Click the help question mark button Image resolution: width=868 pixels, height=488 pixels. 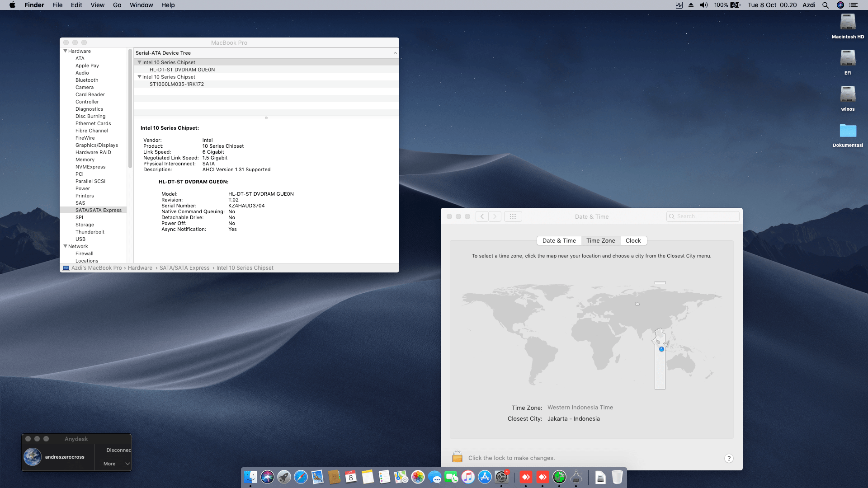click(x=728, y=458)
